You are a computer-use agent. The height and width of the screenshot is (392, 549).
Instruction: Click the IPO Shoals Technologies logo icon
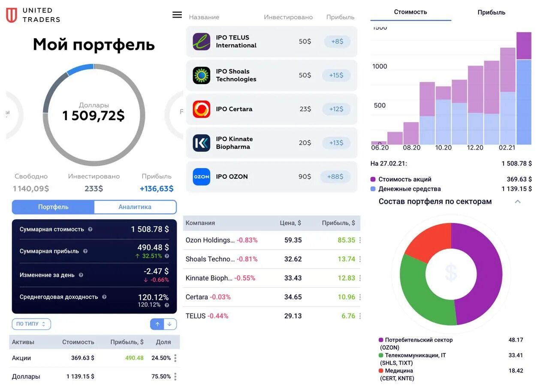pyautogui.click(x=201, y=75)
